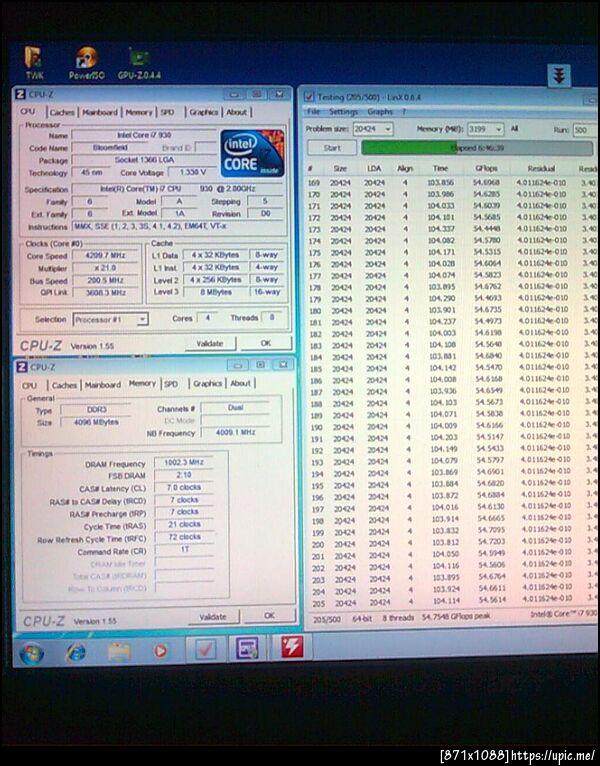Expand the Problem size dropdown in LinX
Viewport: 600px width, 766px height.
388,129
